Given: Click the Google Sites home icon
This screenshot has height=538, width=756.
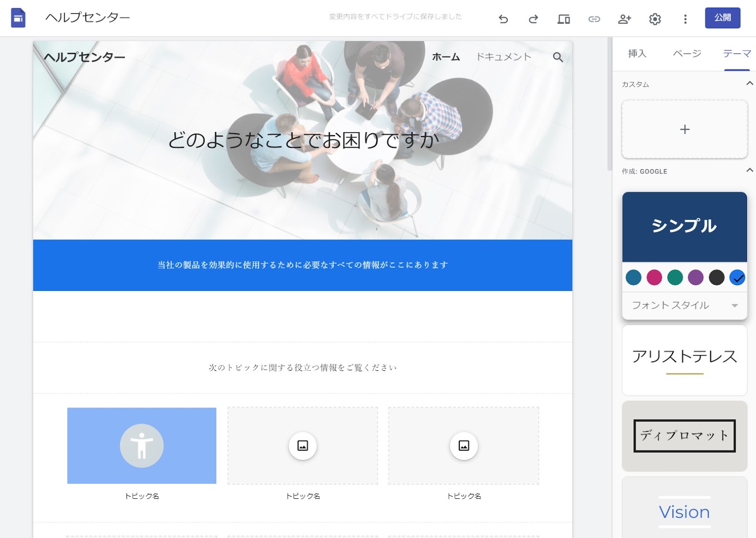Looking at the screenshot, I should point(18,18).
